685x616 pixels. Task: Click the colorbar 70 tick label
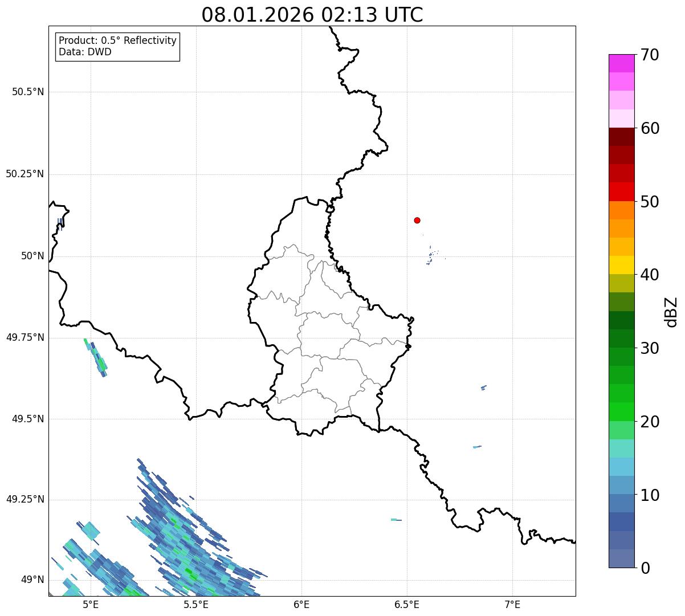(x=650, y=55)
